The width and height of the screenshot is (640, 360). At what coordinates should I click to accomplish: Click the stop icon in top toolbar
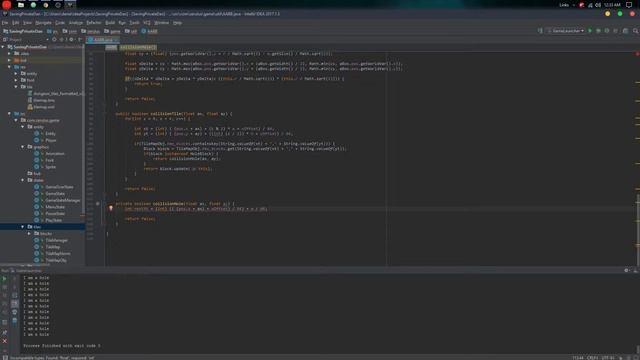click(x=616, y=31)
